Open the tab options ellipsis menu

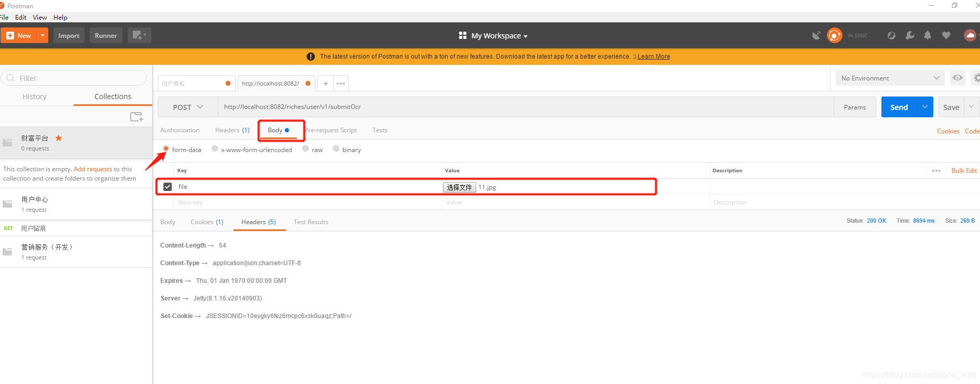click(x=341, y=83)
